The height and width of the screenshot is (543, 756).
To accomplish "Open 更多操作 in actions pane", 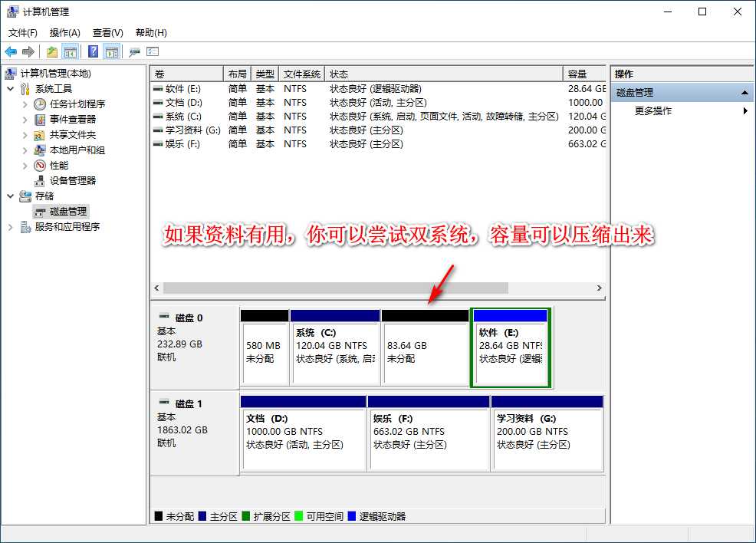I will pyautogui.click(x=682, y=111).
